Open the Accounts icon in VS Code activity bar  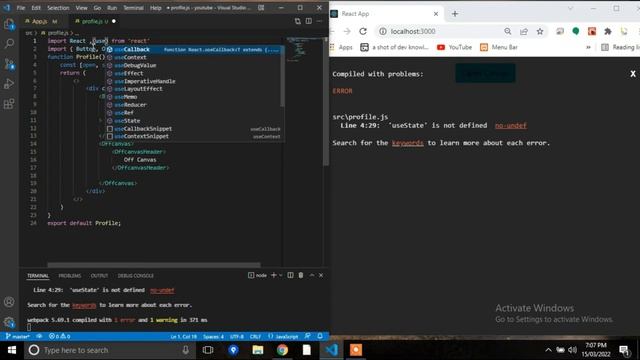pos(9,302)
